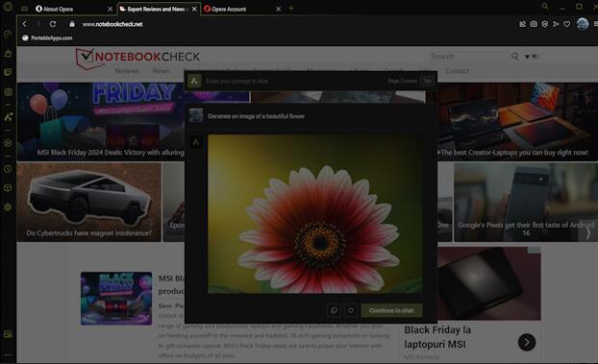598x364 pixels.
Task: Click the ad's round arrow button
Action: (527, 342)
